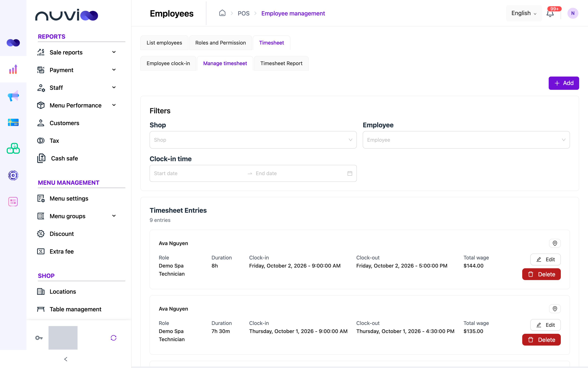
Task: Edit the October 2 timesheet entry
Action: (x=545, y=259)
